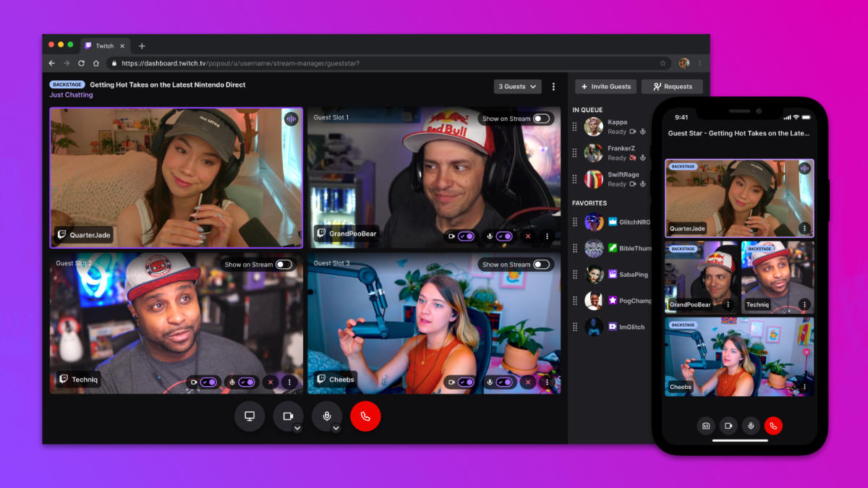Open microphone options chevron under mic button
The height and width of the screenshot is (488, 868).
pyautogui.click(x=336, y=428)
